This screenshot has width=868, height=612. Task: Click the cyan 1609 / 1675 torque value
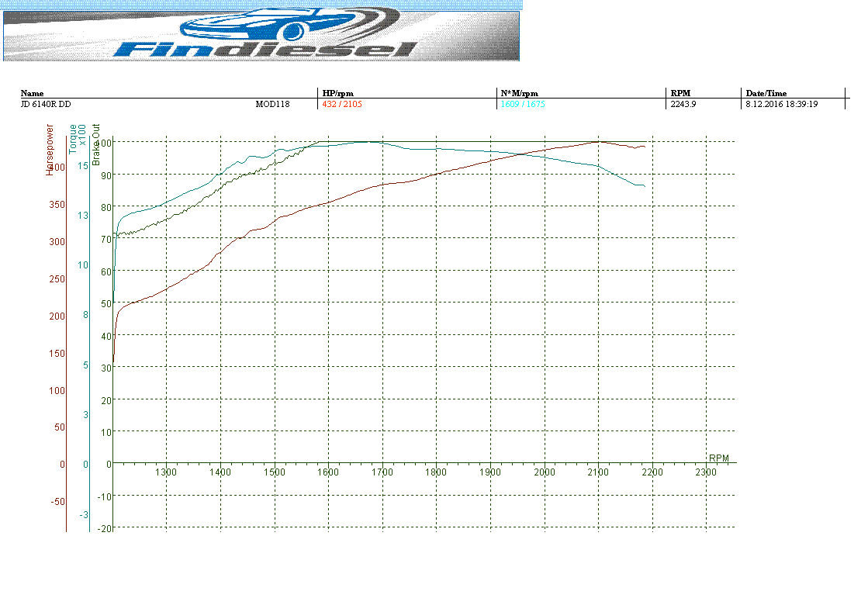pyautogui.click(x=523, y=104)
